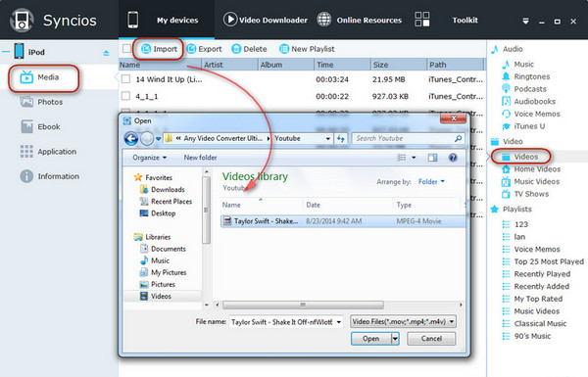This screenshot has width=588, height=377.
Task: Select Ringtones category
Action: tap(525, 76)
